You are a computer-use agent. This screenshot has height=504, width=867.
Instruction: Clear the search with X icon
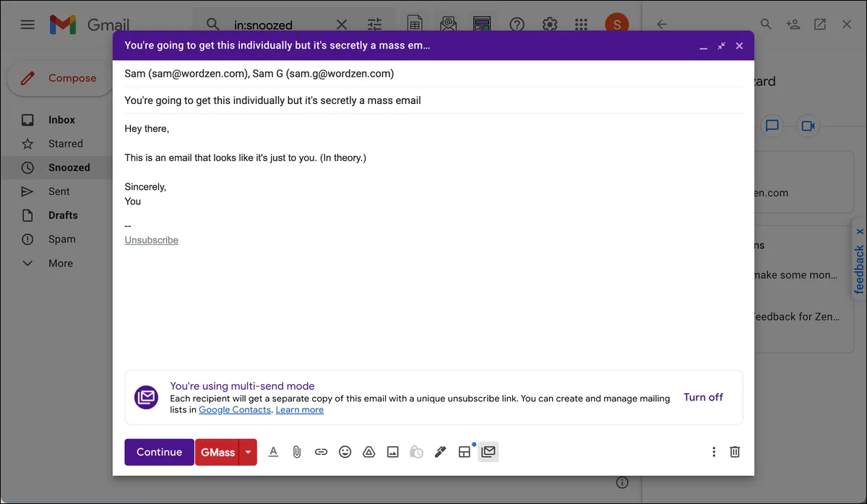[x=342, y=25]
